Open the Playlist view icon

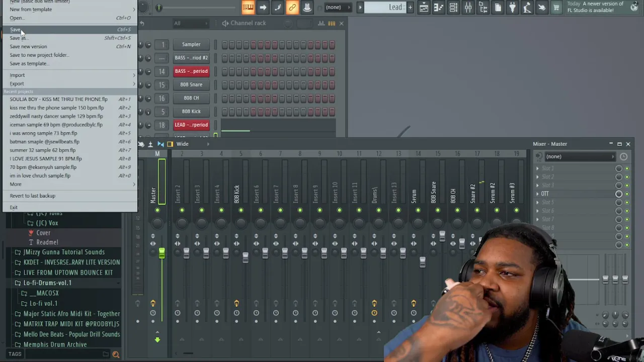pyautogui.click(x=424, y=7)
